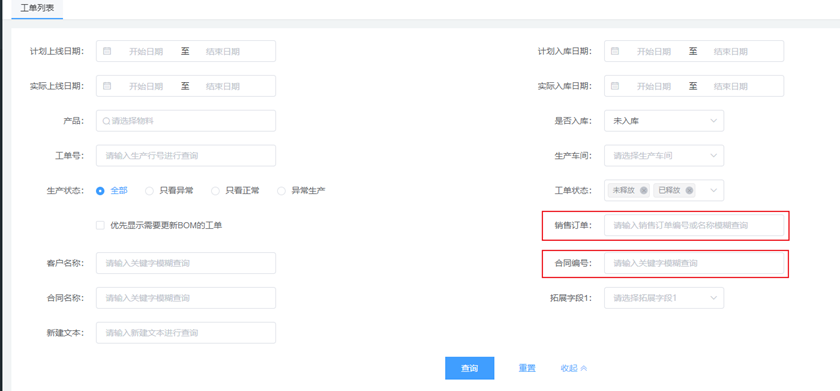Image resolution: width=840 pixels, height=391 pixels.
Task: Focus the 合同名称 input field
Action: click(x=186, y=297)
